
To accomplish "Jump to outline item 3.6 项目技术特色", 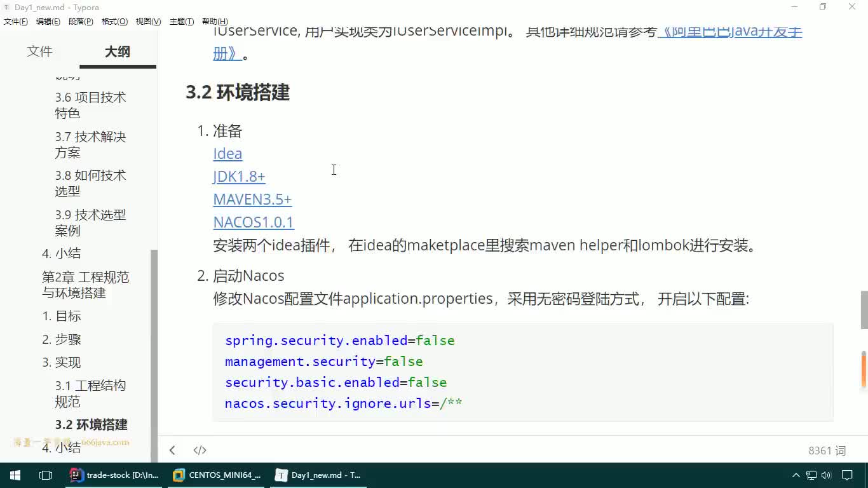I will (x=90, y=105).
